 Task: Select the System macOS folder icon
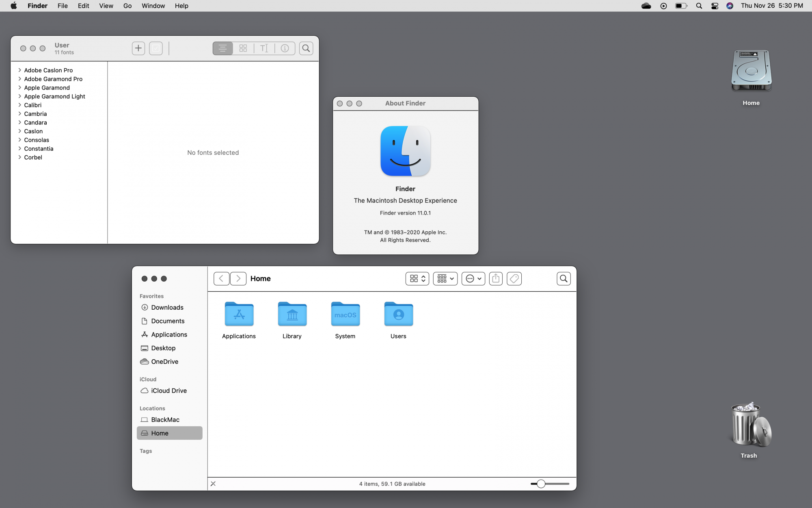(346, 314)
